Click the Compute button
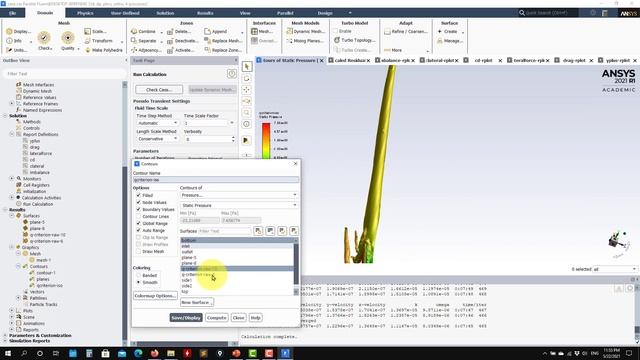The height and width of the screenshot is (360, 640). coord(216,318)
